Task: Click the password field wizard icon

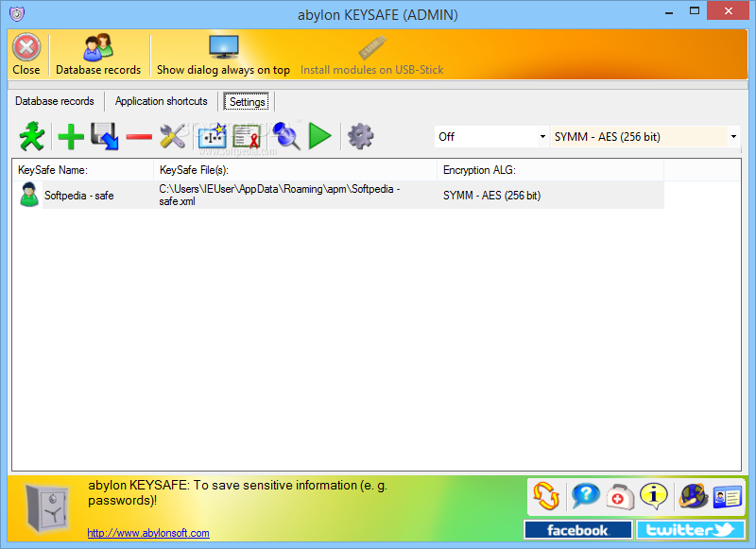Action: click(212, 136)
